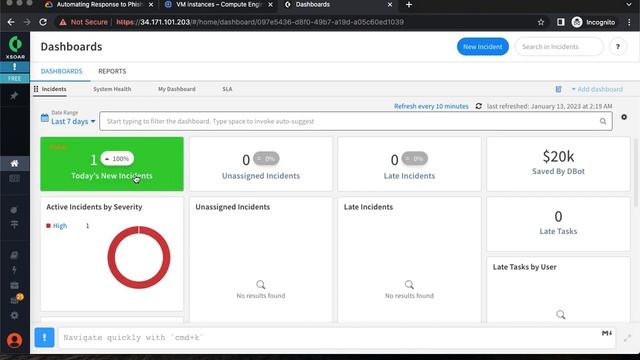
Task: Click the XSOAR logo in the sidebar
Action: pyautogui.click(x=15, y=47)
